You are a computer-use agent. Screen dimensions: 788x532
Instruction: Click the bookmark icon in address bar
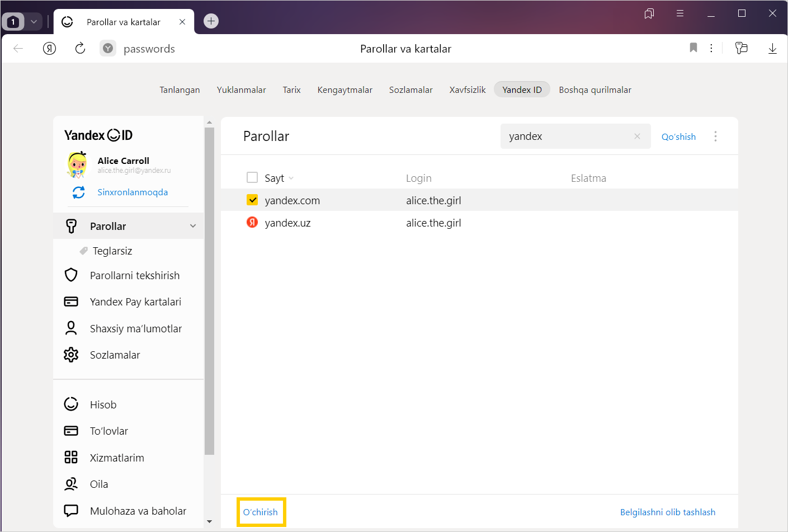tap(693, 48)
